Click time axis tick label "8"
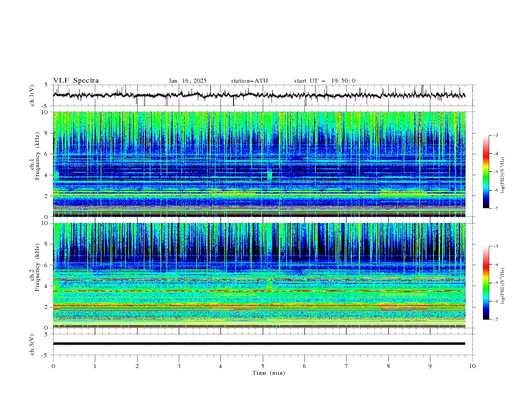Viewport: 532px width, 411px height. [388, 366]
